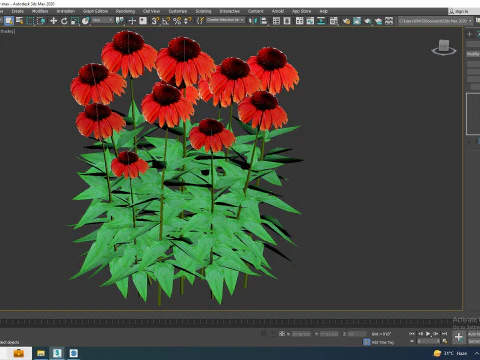Play the animation
The width and height of the screenshot is (480, 360).
pyautogui.click(x=428, y=334)
